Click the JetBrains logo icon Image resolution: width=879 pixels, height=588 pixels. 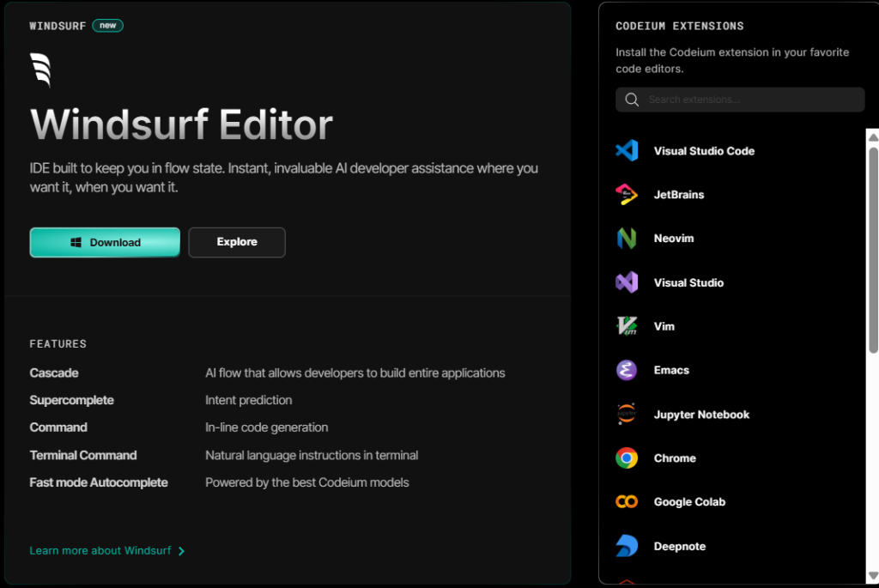627,195
